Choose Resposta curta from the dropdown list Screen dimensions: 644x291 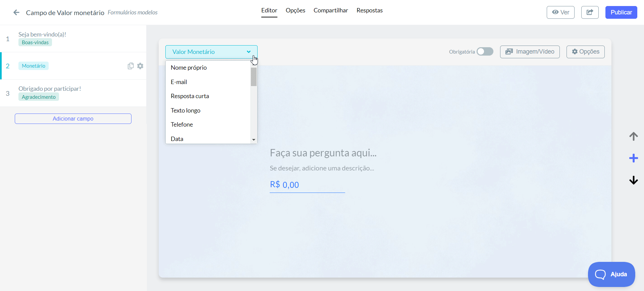click(208, 96)
